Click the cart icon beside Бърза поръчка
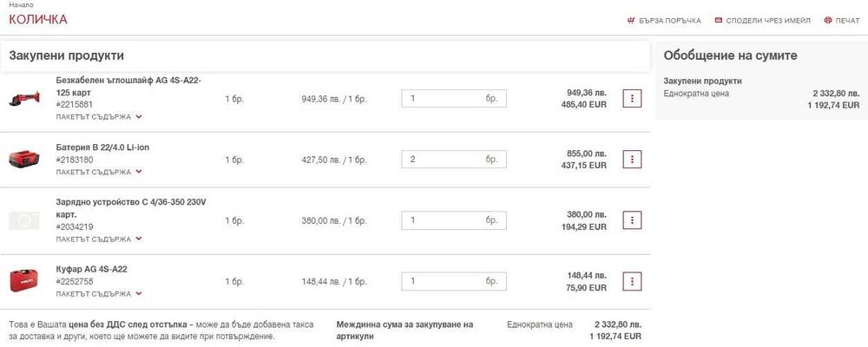The height and width of the screenshot is (347, 868). coord(630,21)
